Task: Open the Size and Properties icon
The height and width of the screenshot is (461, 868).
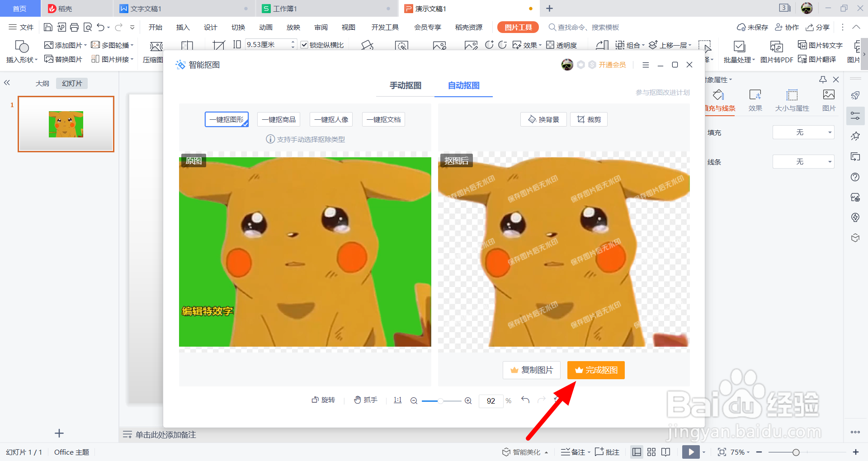Action: pos(792,100)
